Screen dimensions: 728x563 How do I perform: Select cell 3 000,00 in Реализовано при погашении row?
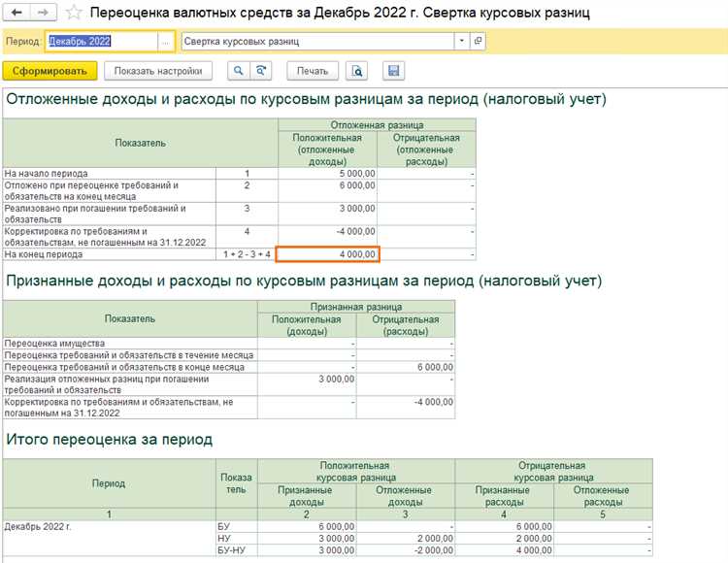328,214
